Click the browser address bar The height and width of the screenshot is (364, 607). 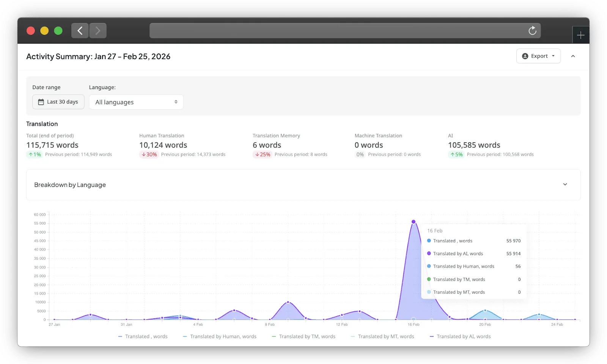[x=338, y=31]
